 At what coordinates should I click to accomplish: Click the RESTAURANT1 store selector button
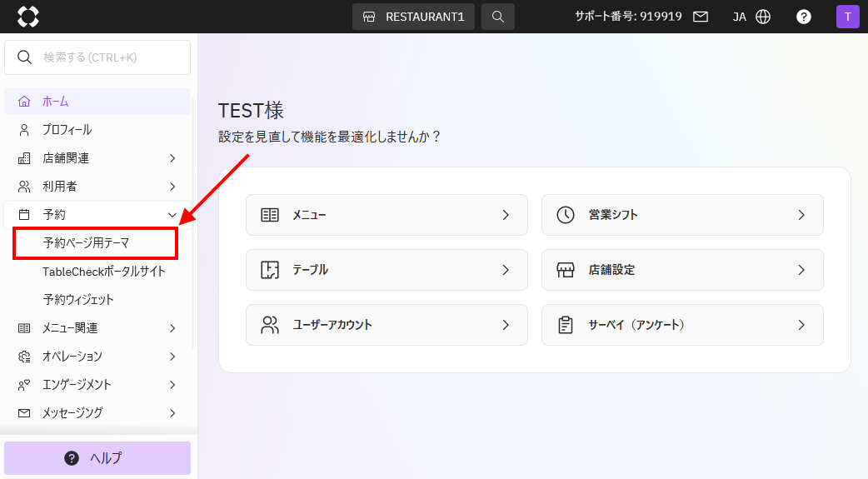(x=414, y=17)
